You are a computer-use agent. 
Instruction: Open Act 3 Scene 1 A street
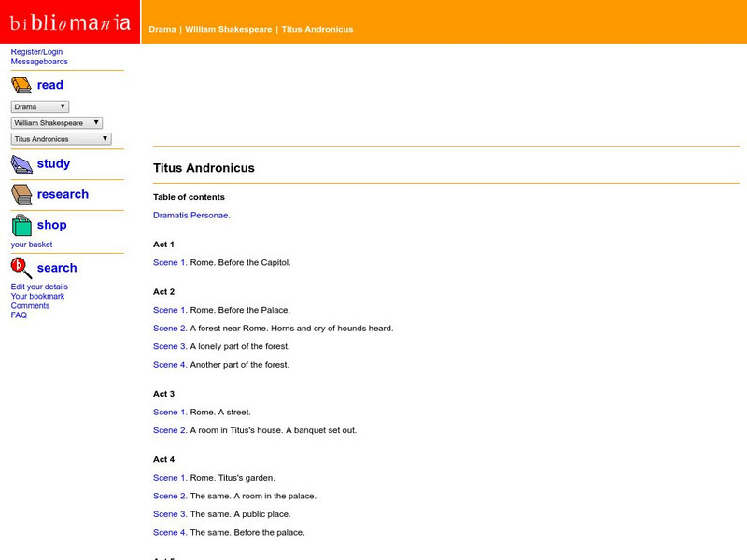tap(170, 412)
